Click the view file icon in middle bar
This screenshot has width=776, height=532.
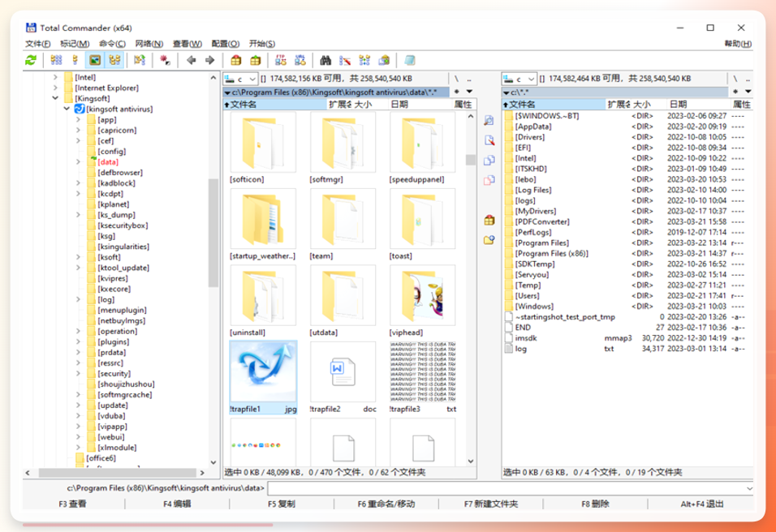489,121
